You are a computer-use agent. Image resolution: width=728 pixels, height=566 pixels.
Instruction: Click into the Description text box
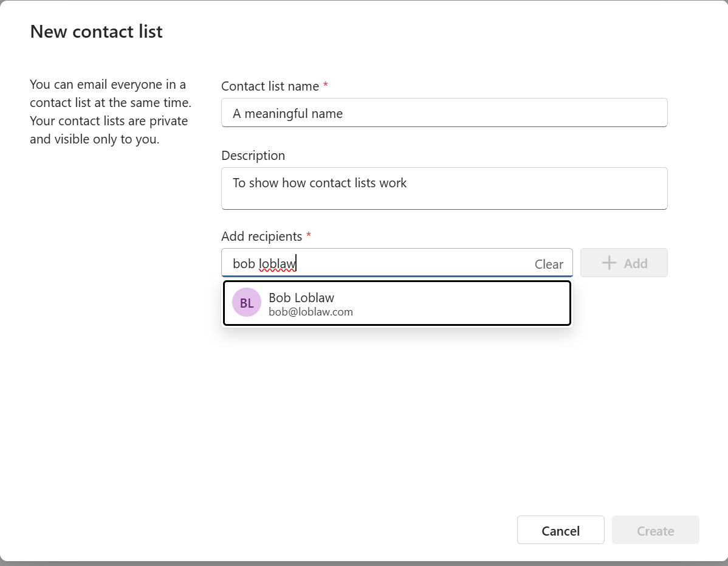pos(444,188)
